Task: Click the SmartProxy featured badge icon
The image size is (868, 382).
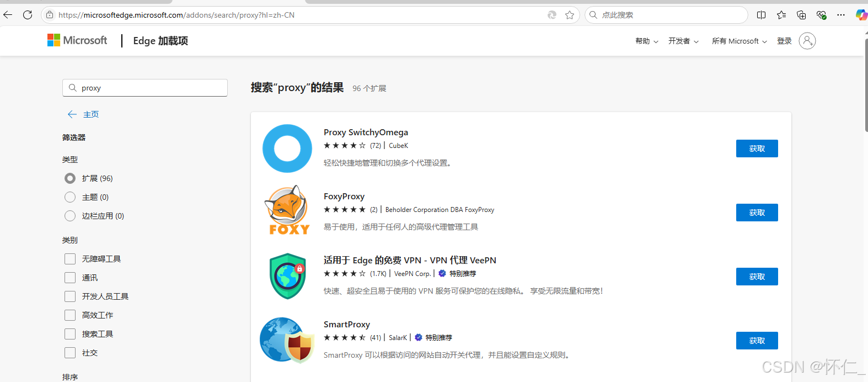Action: (419, 337)
